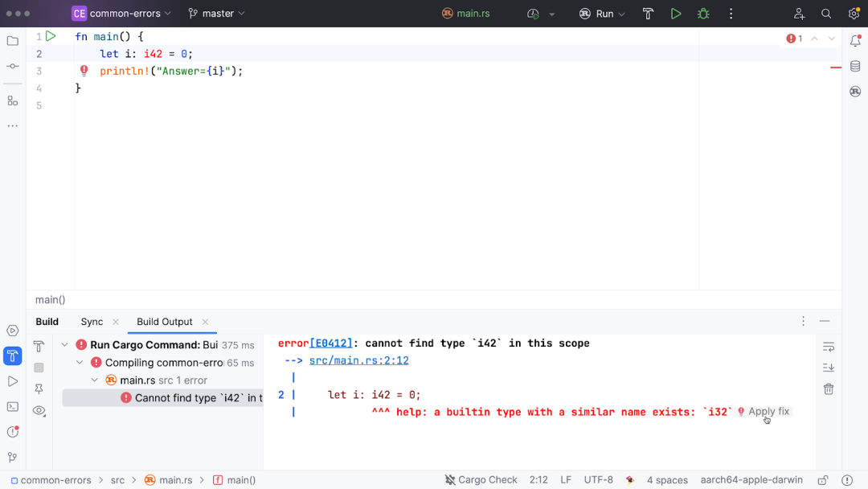Run the configuration with green play button
Image resolution: width=868 pixels, height=489 pixels.
coord(676,14)
